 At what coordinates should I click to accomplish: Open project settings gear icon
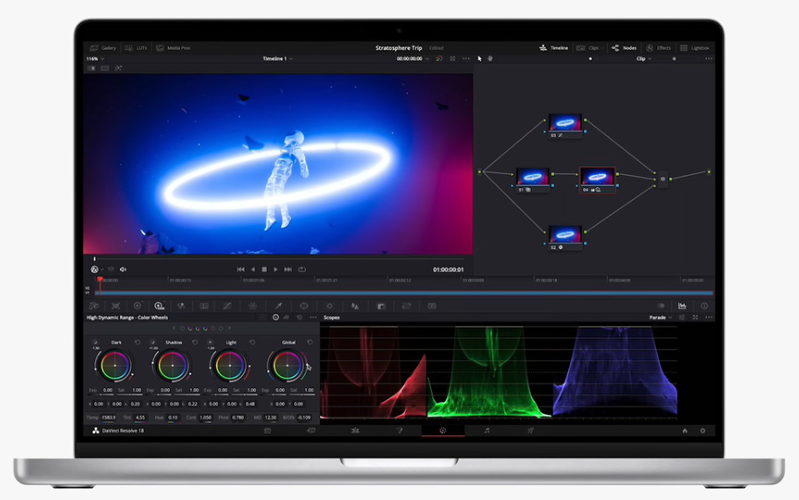tap(703, 431)
